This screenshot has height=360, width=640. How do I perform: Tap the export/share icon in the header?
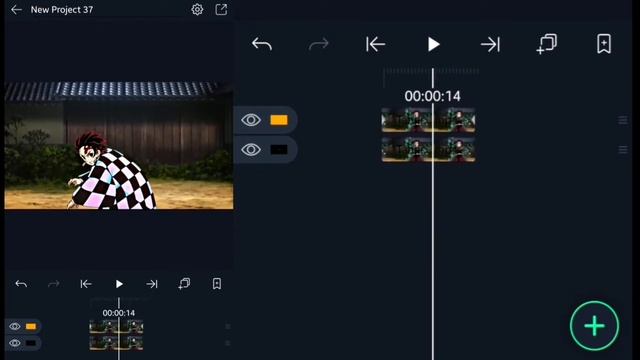click(x=221, y=9)
